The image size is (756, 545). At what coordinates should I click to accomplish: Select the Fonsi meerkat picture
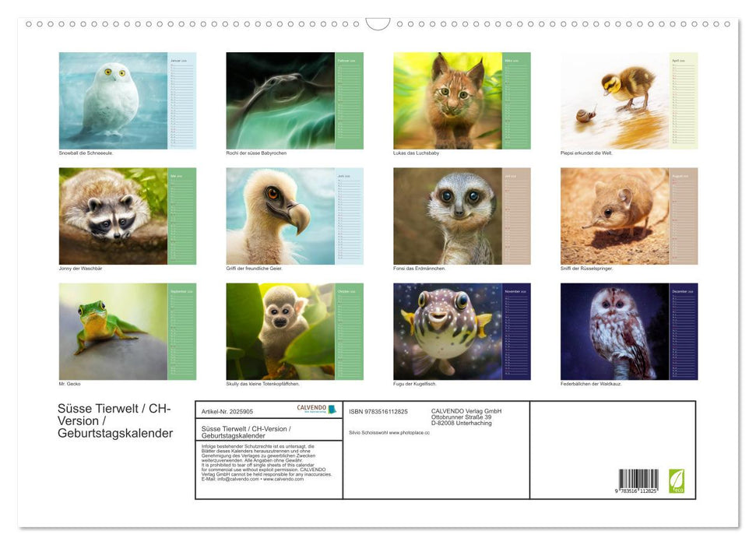point(448,216)
